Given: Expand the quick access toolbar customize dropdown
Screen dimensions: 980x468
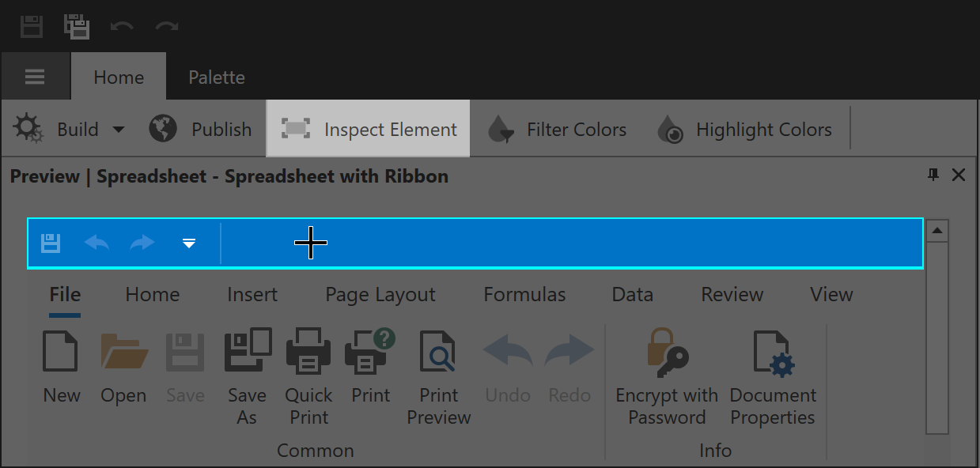Looking at the screenshot, I should click(189, 243).
